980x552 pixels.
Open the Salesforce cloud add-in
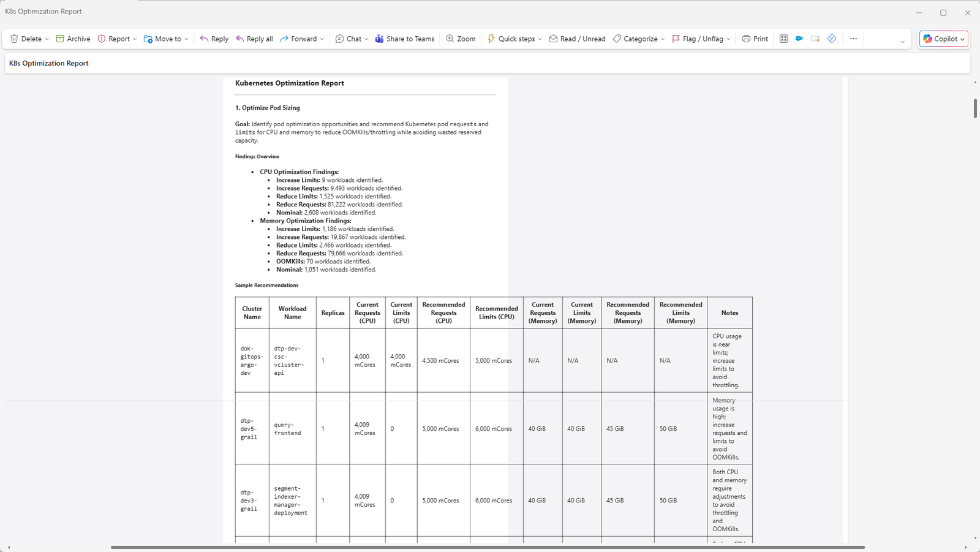[x=799, y=39]
